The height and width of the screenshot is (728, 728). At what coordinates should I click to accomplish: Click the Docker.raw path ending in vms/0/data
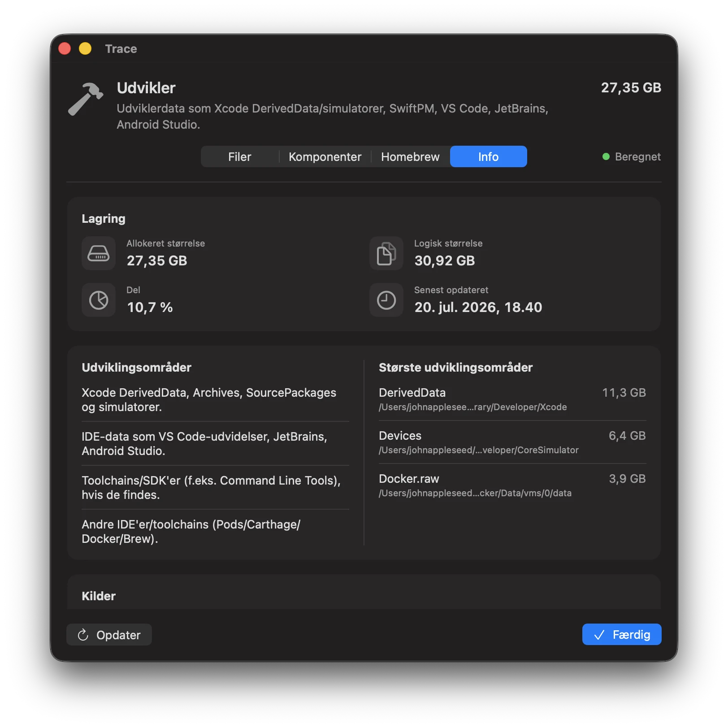[475, 493]
